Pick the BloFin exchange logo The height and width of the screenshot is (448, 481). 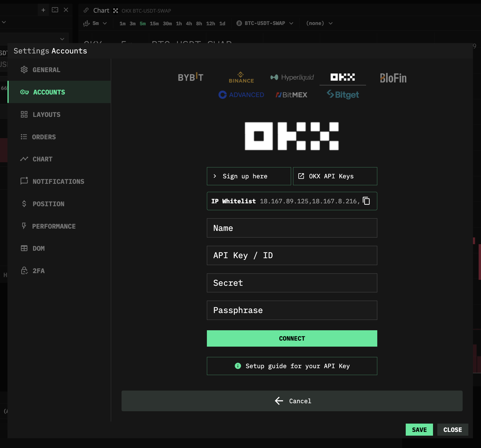click(x=393, y=78)
